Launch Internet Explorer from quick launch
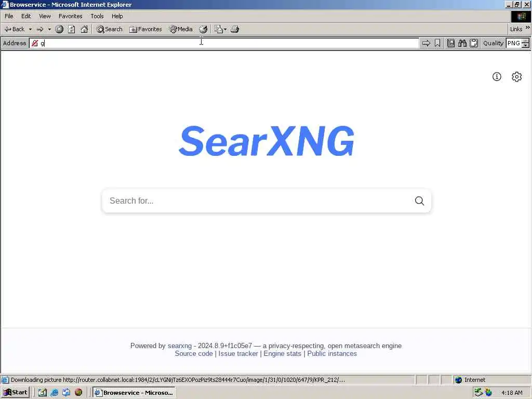 [x=54, y=393]
